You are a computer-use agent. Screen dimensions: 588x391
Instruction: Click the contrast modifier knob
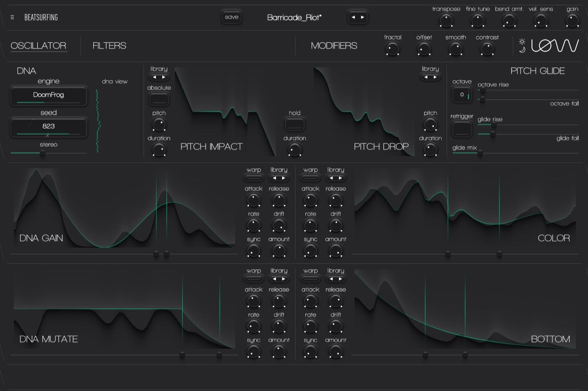[487, 49]
